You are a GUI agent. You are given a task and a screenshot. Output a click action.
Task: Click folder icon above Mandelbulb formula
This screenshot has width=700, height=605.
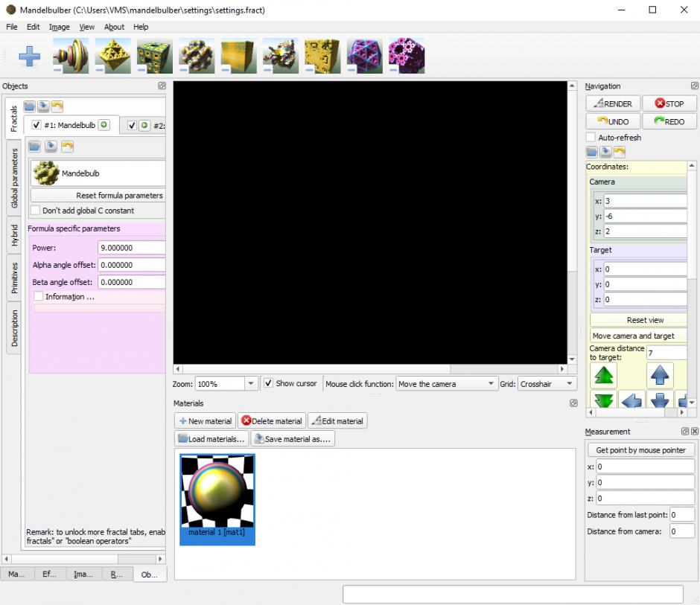(x=34, y=147)
